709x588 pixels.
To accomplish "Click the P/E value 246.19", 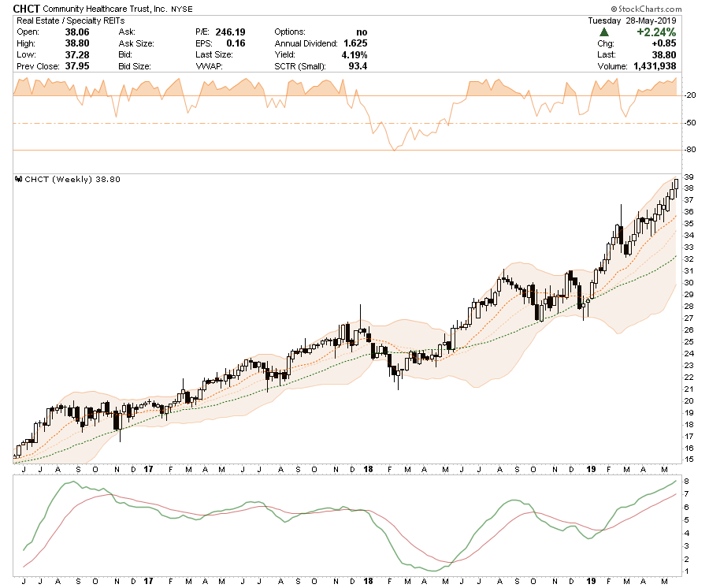I will point(230,32).
